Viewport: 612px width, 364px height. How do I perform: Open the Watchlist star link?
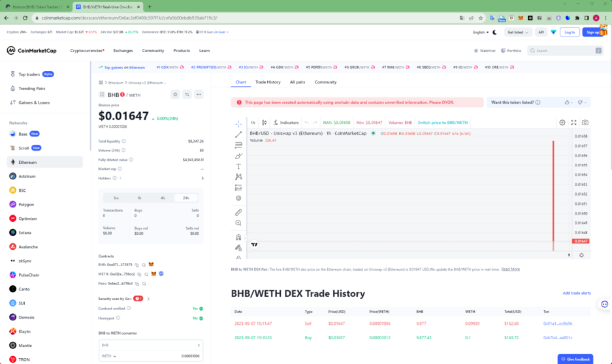(484, 51)
